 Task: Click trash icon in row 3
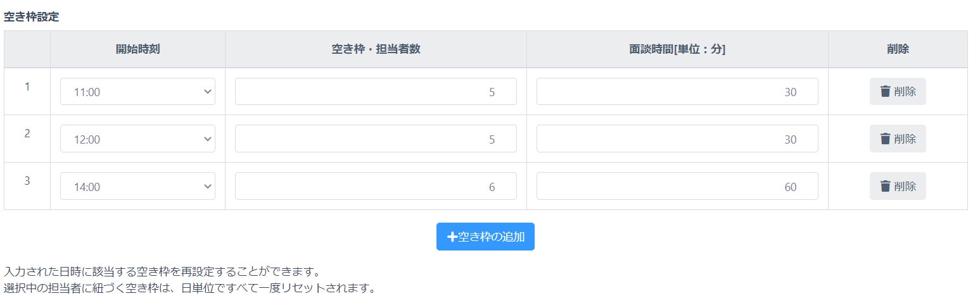885,187
